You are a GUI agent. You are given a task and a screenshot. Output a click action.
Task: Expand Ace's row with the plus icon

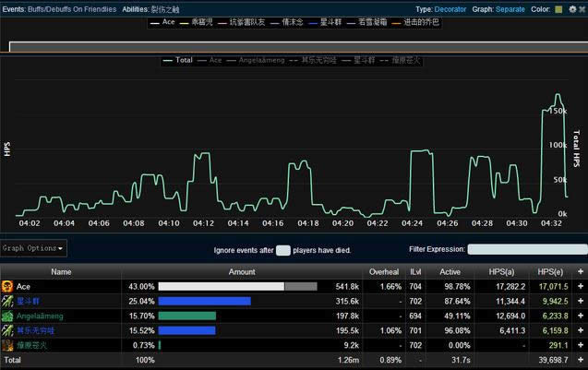click(x=580, y=287)
